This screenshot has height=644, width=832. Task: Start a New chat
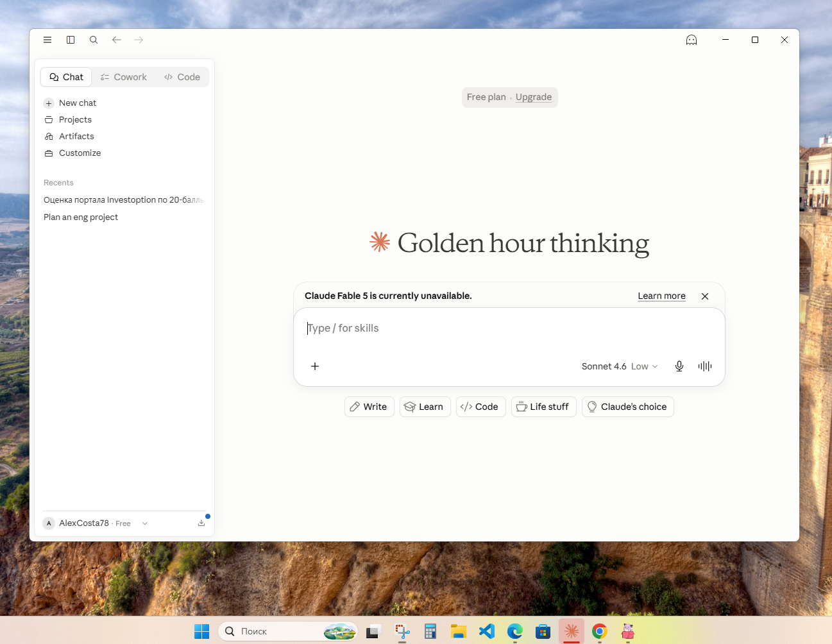click(124, 103)
